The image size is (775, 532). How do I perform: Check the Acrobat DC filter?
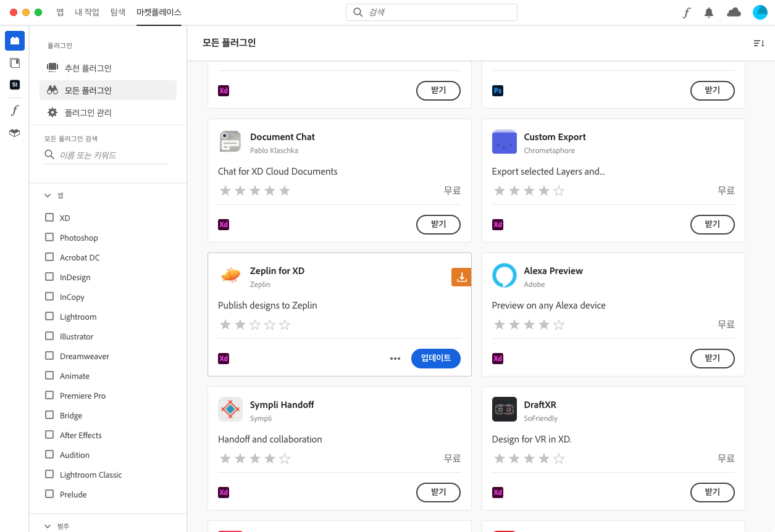coord(49,257)
